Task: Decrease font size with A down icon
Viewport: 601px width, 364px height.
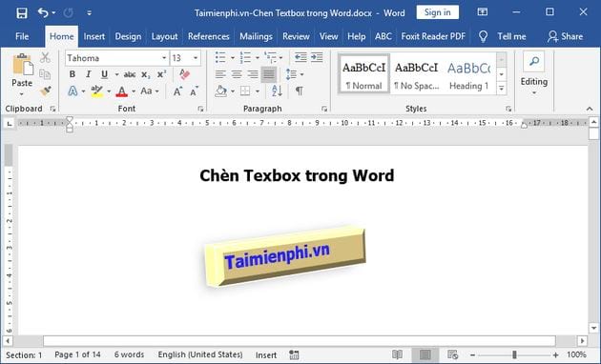Action: [195, 91]
